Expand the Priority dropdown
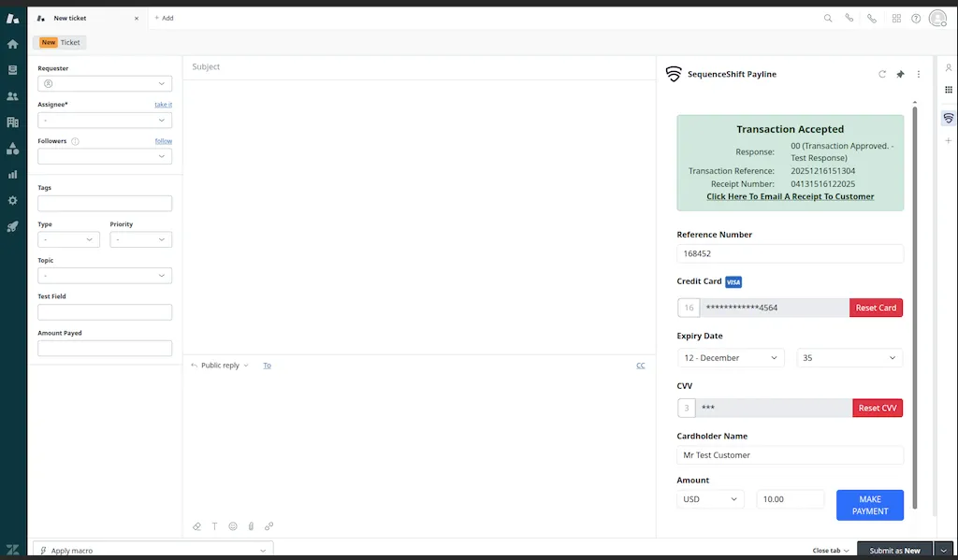Viewport: 958px width, 560px height. tap(140, 239)
